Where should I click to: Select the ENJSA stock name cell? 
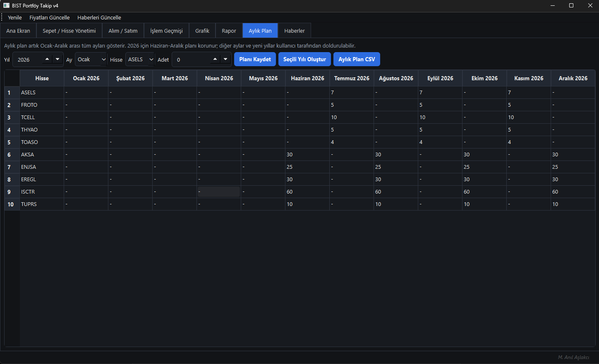[42, 167]
